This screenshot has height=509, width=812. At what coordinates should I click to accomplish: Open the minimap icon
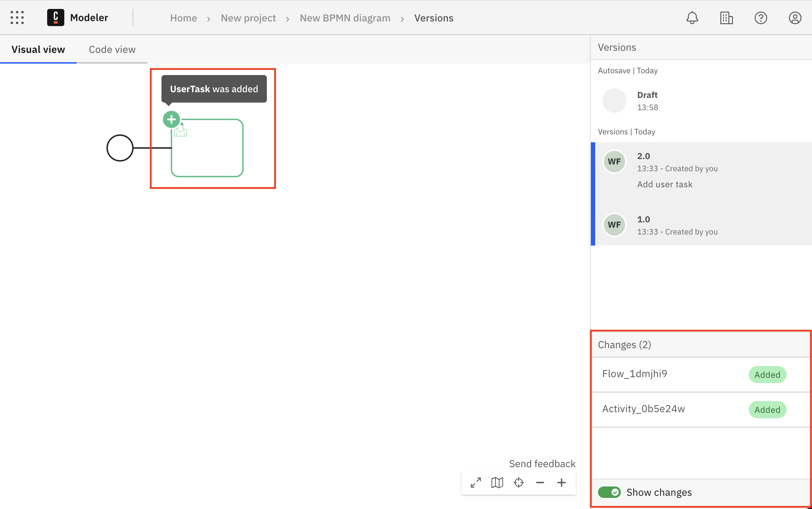497,483
